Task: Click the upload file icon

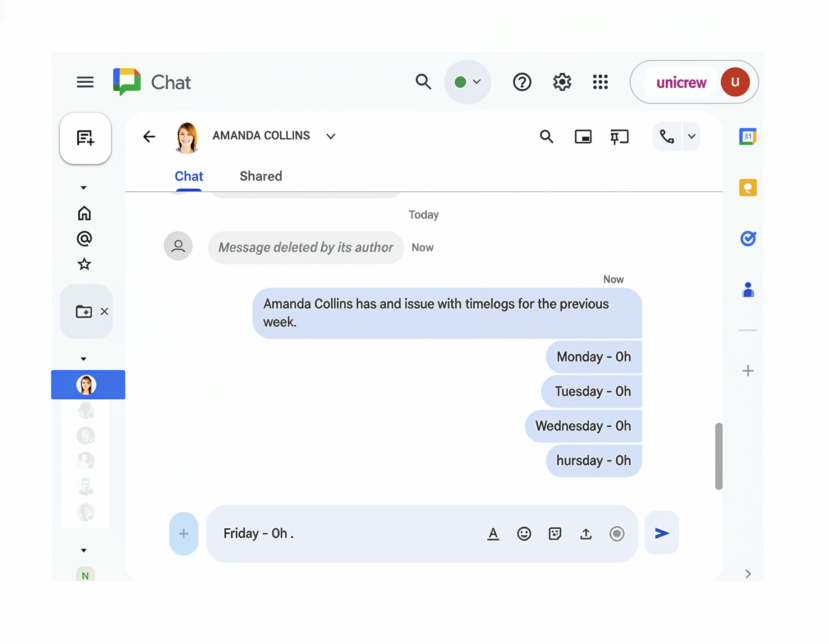Action: coord(586,534)
